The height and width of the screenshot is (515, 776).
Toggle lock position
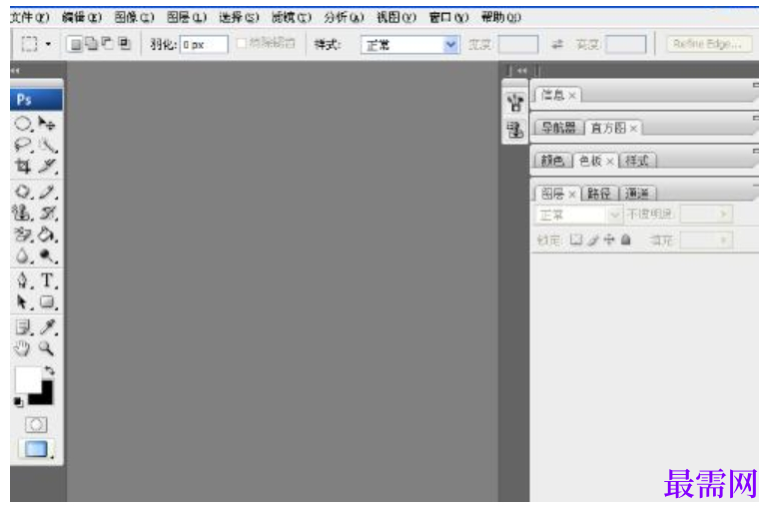tap(609, 240)
